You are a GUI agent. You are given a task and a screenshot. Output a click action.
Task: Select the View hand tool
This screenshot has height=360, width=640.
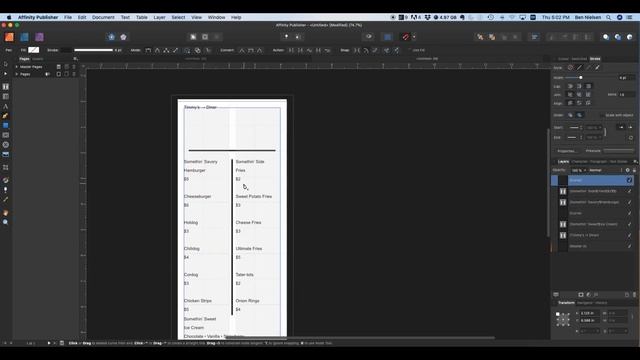[5, 213]
